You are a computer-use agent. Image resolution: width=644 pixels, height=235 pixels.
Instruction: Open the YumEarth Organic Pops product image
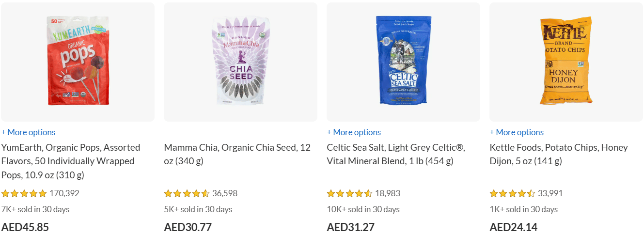78,61
